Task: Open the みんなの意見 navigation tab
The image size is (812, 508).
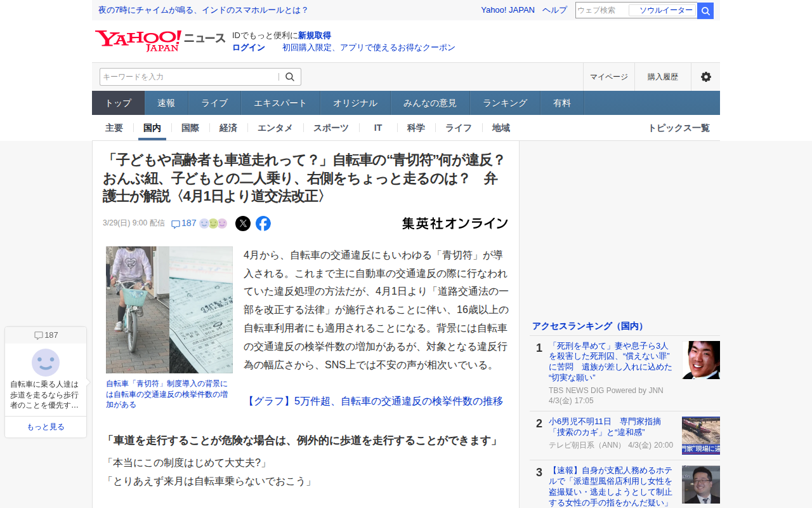Action: pyautogui.click(x=430, y=103)
